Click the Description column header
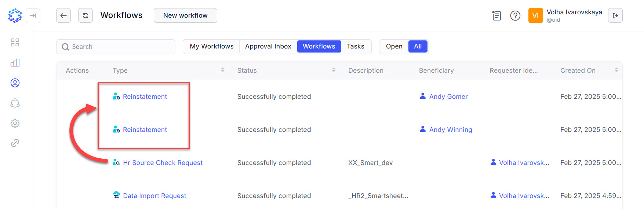 [366, 71]
